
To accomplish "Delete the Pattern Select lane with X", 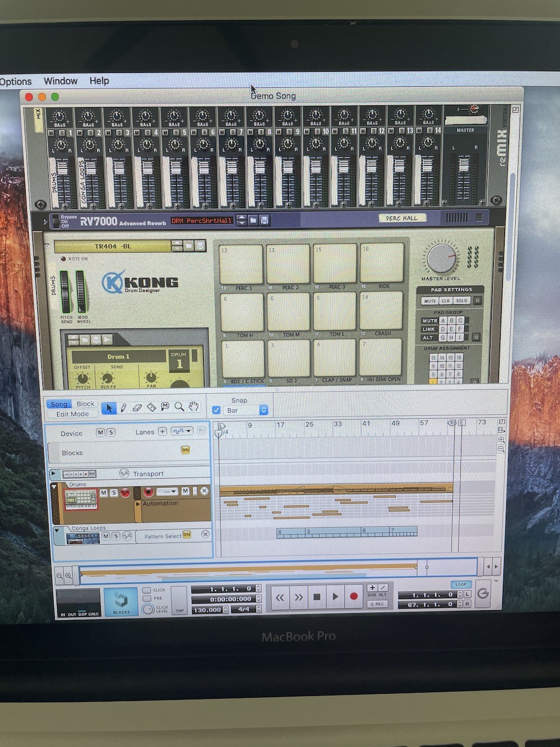I will (x=206, y=534).
